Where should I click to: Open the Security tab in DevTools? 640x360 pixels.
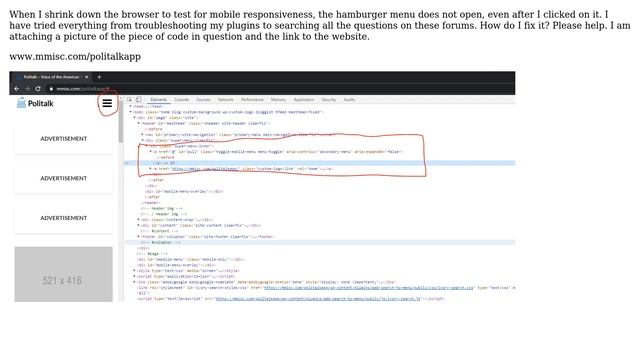329,100
